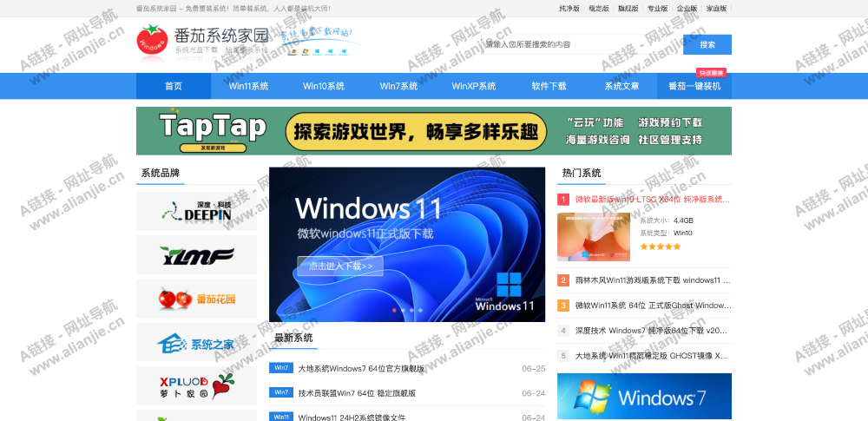Click the 搜索 search button
The image size is (868, 421).
(707, 44)
